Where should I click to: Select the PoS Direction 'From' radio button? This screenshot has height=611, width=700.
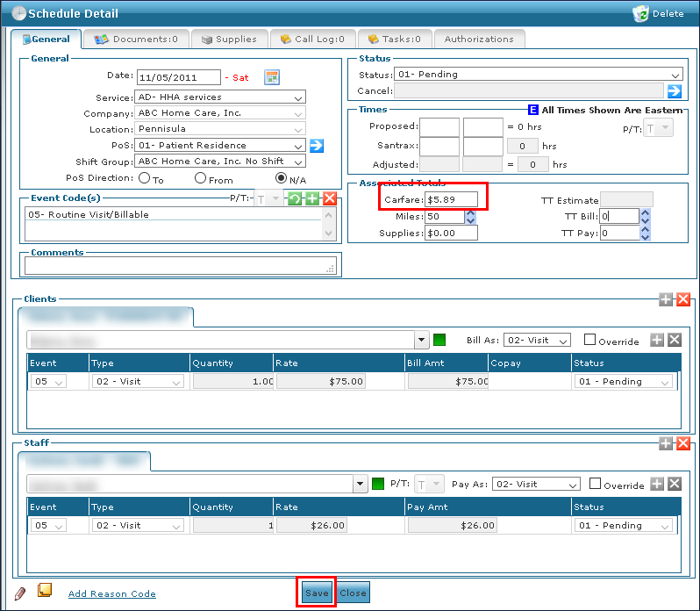click(x=201, y=178)
